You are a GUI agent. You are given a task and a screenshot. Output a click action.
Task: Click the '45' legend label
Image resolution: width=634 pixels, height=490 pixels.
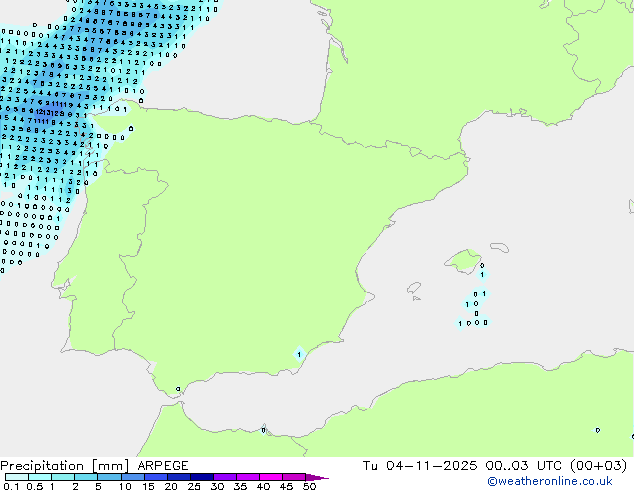click(286, 486)
